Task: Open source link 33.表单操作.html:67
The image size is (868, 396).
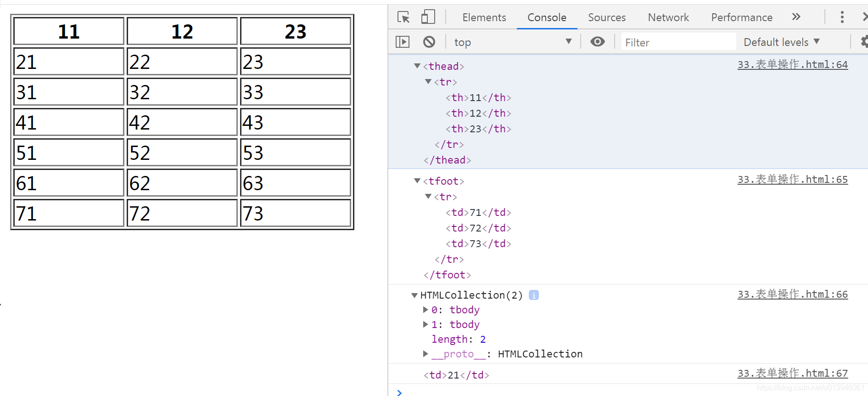Action: (793, 373)
